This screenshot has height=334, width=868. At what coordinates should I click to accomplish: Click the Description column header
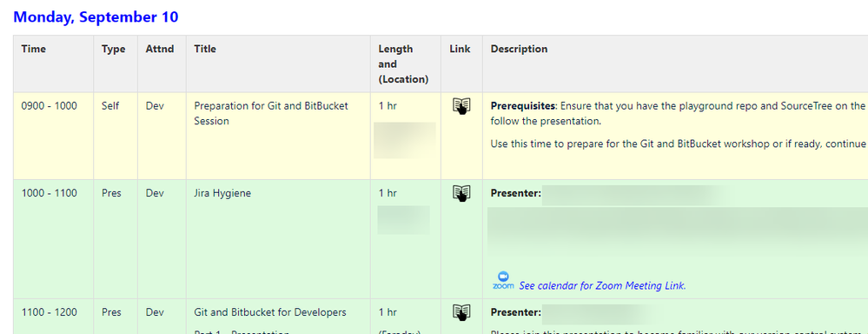520,49
